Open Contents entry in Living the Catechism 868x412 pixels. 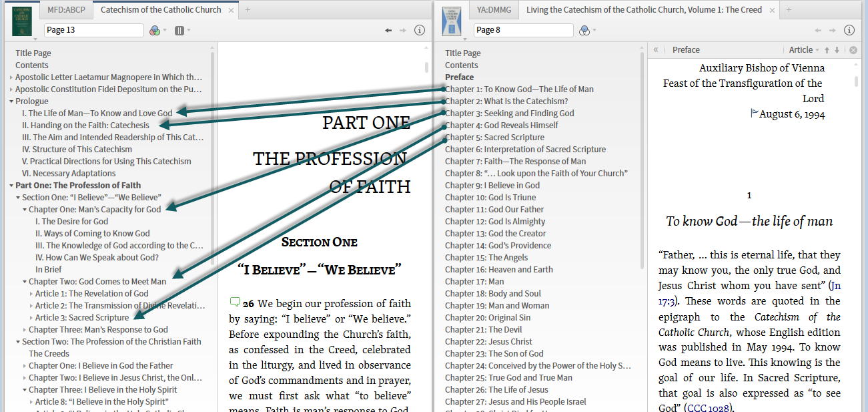(x=462, y=65)
